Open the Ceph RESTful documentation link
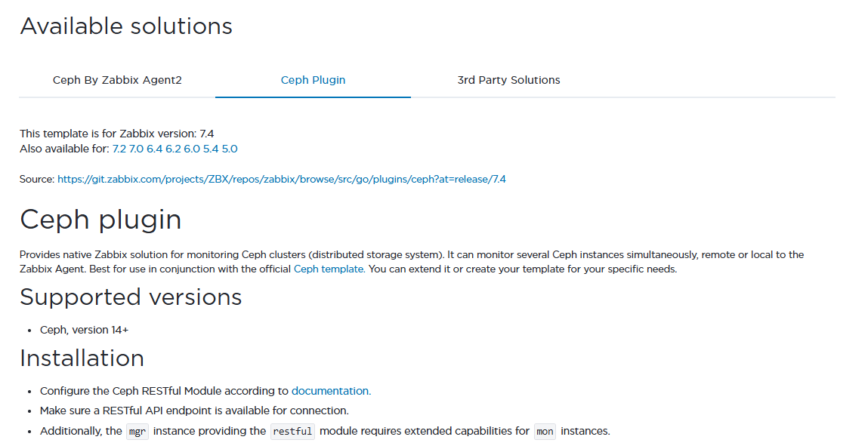 click(331, 391)
